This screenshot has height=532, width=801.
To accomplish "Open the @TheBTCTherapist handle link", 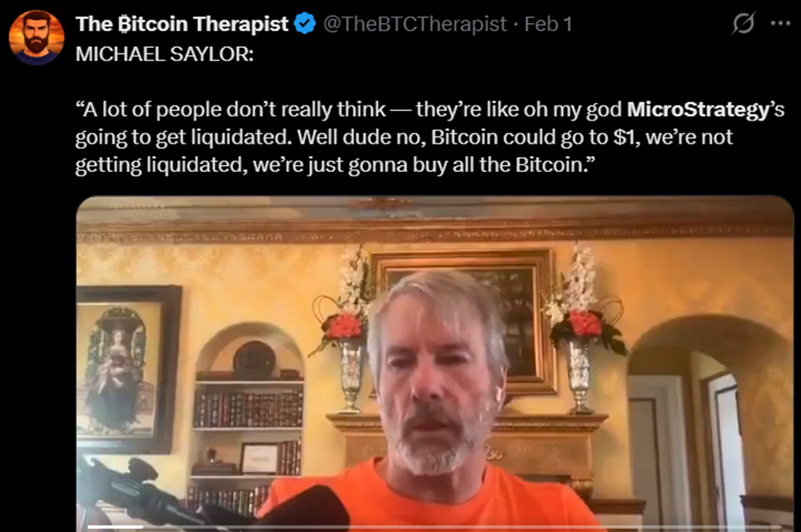I will coord(415,24).
